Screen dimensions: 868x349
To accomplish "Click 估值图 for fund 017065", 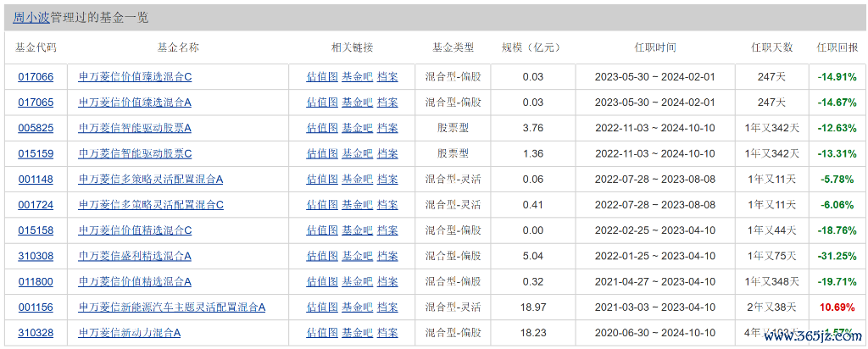I will point(322,102).
